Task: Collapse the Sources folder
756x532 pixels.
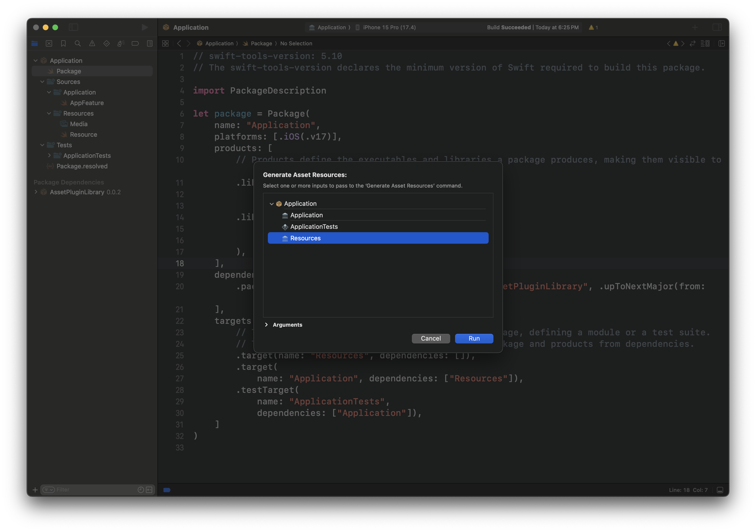Action: click(x=42, y=82)
